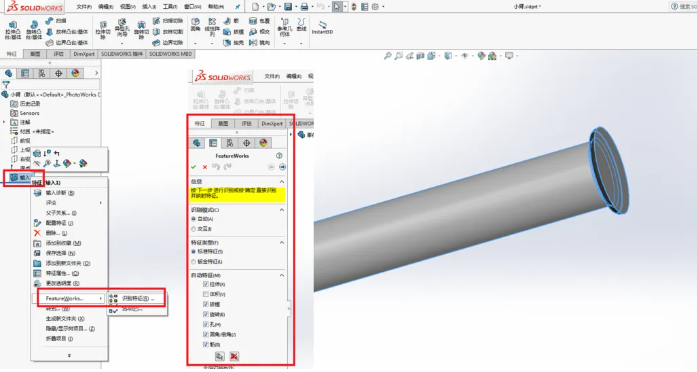Viewport: 697px width, 372px height.
Task: Open the 评论 submenu in the context menu
Action: (x=69, y=203)
